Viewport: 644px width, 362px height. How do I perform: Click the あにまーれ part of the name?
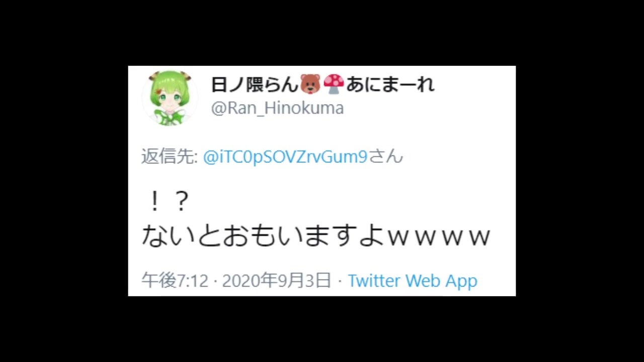390,84
